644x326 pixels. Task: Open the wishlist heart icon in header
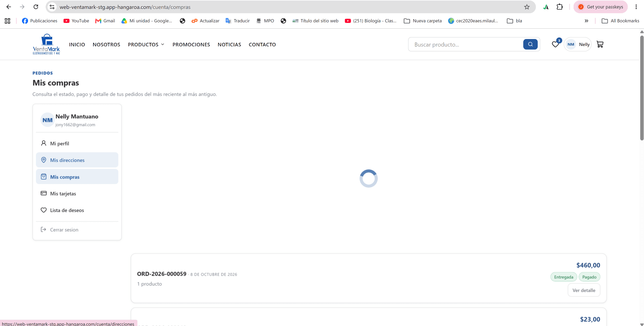pos(556,44)
